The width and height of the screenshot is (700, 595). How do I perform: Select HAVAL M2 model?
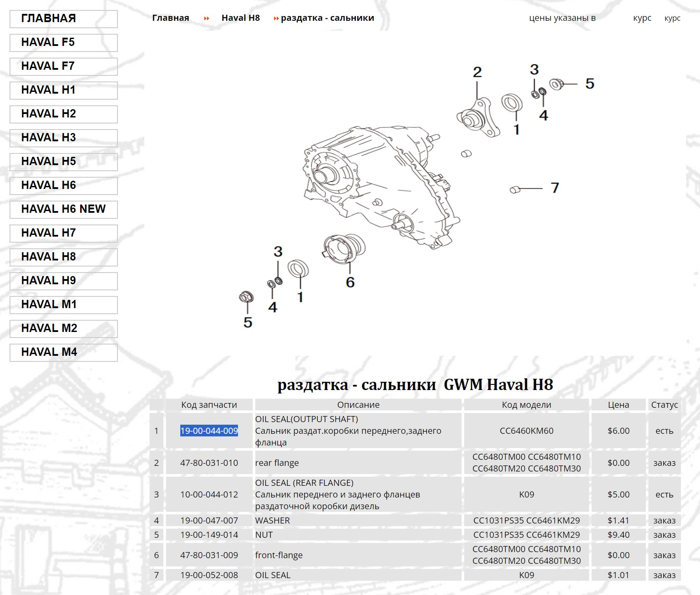coord(64,328)
